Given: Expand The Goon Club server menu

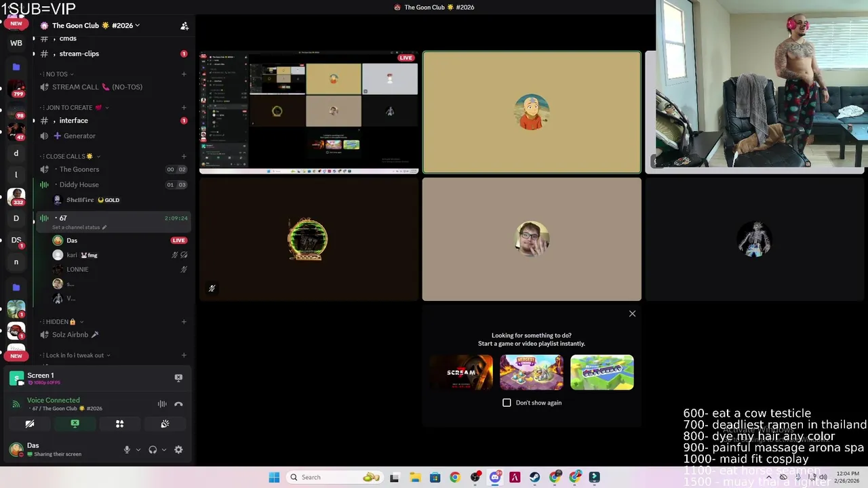Looking at the screenshot, I should [x=96, y=26].
